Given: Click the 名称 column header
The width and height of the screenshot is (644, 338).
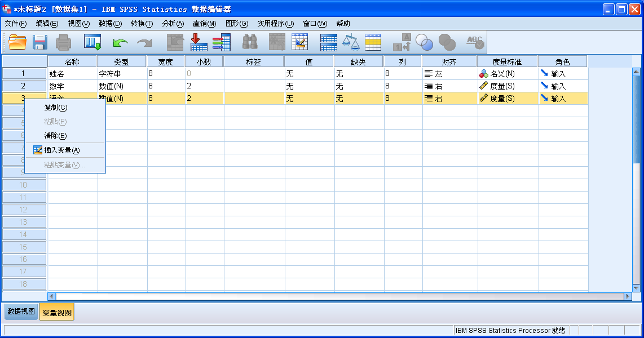Looking at the screenshot, I should tap(72, 61).
